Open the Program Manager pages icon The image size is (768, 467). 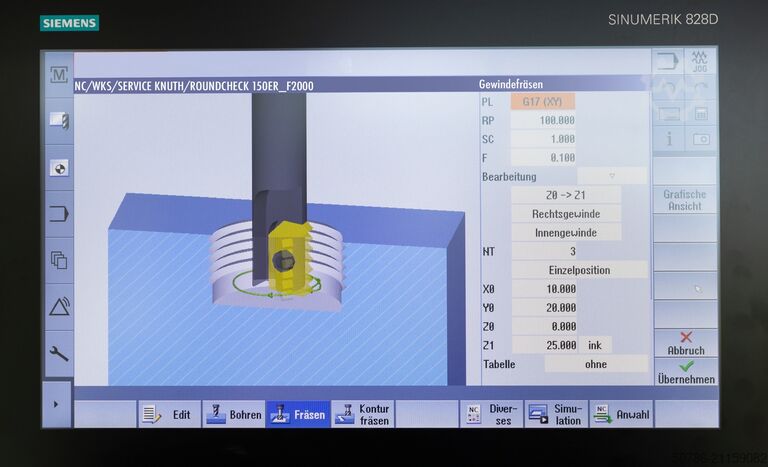[58, 260]
